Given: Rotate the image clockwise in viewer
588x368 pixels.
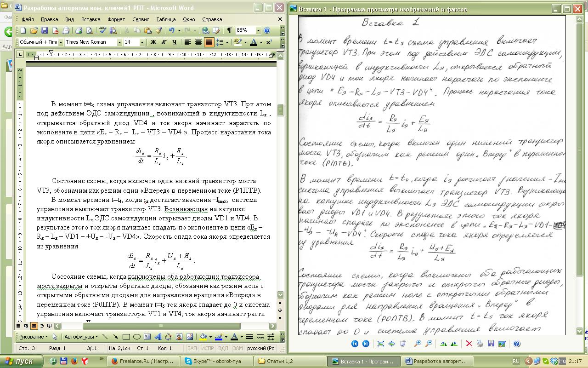Looking at the screenshot, I should click(x=443, y=344).
